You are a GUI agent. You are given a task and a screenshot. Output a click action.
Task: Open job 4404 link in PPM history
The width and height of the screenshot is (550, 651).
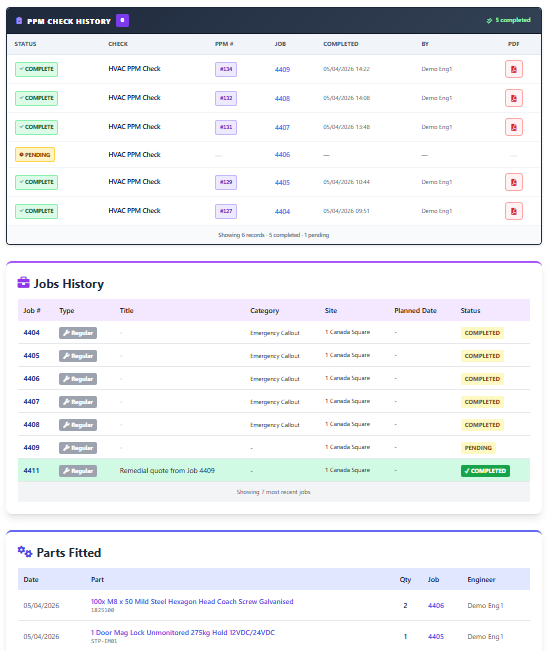(282, 212)
